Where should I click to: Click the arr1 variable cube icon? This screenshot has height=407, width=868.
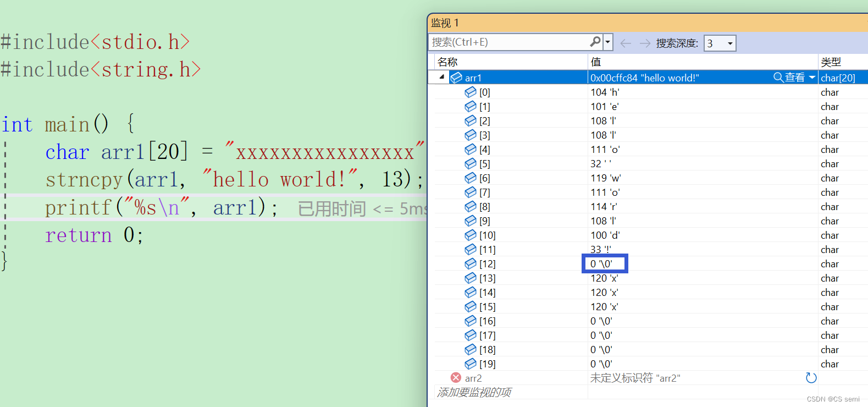[x=456, y=78]
